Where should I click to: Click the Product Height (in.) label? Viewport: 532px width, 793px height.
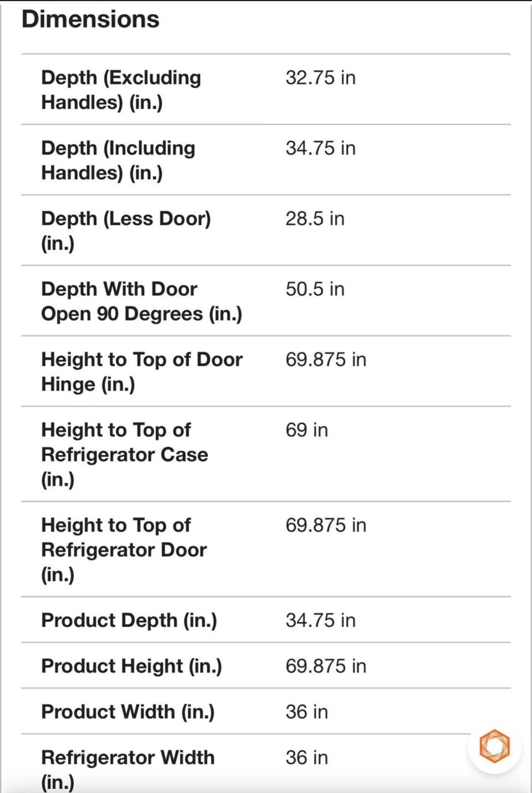tap(132, 666)
